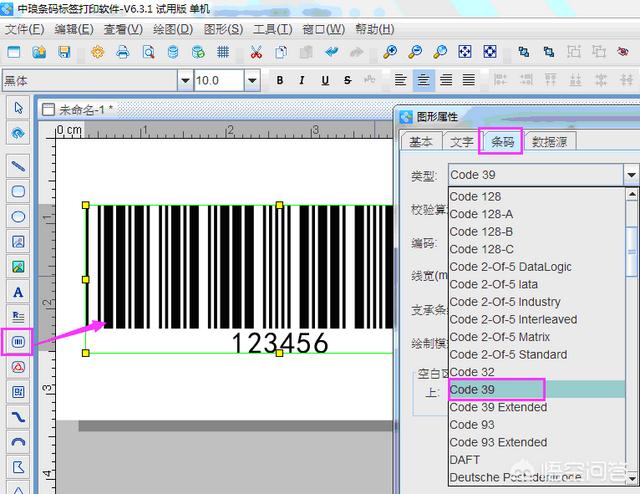
Task: Toggle strikethrough text formatting
Action: (347, 80)
